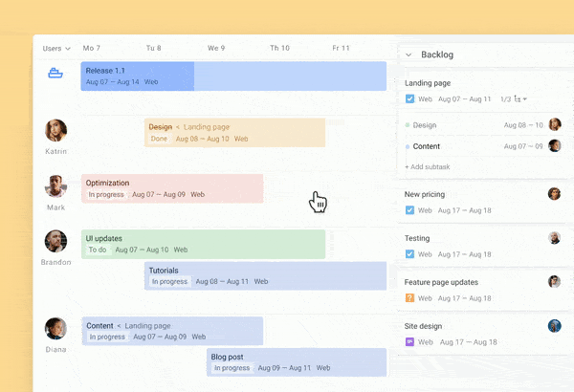Click purple type icon on Site design
Image resolution: width=574 pixels, height=392 pixels.
click(x=409, y=342)
